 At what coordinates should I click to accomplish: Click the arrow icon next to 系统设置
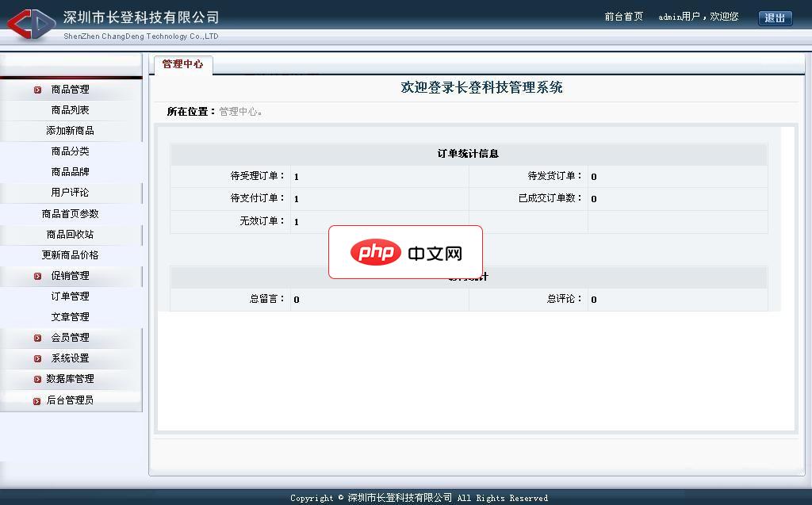pos(36,358)
